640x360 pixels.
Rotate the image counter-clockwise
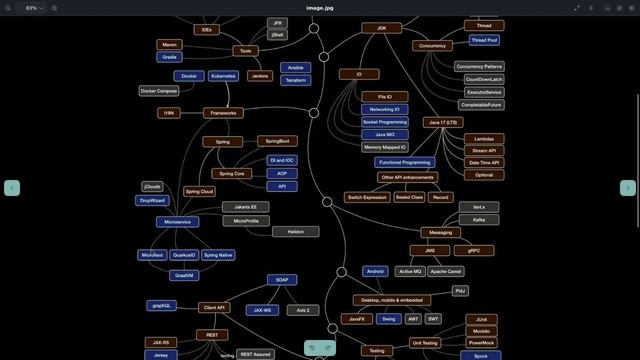312,348
